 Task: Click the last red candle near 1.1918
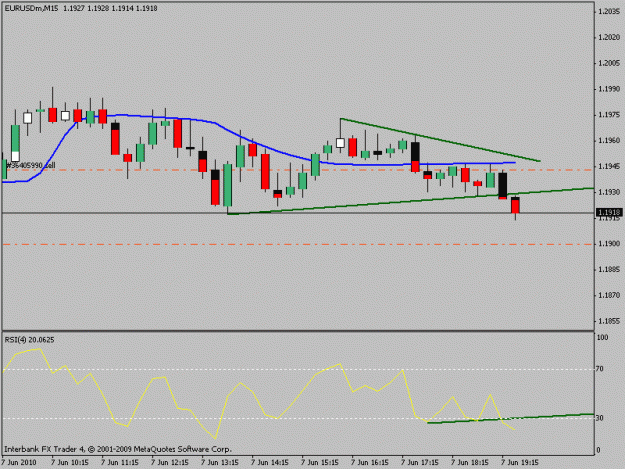tap(515, 206)
